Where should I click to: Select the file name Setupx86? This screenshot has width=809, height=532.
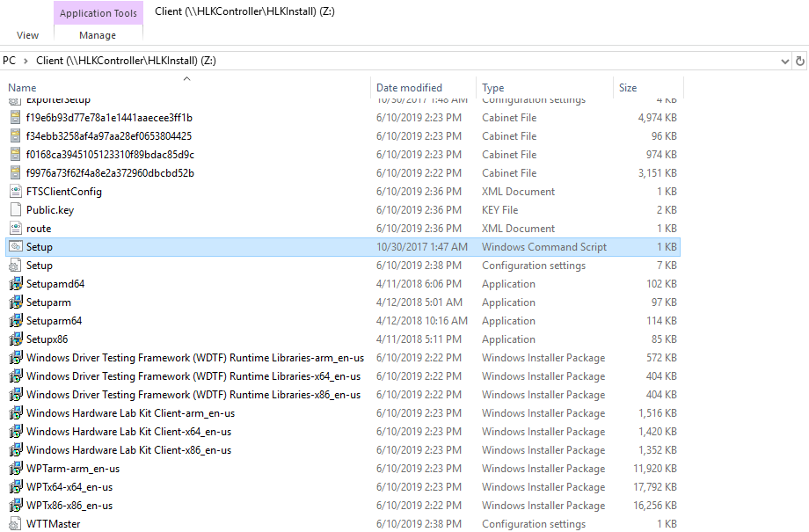pos(47,339)
